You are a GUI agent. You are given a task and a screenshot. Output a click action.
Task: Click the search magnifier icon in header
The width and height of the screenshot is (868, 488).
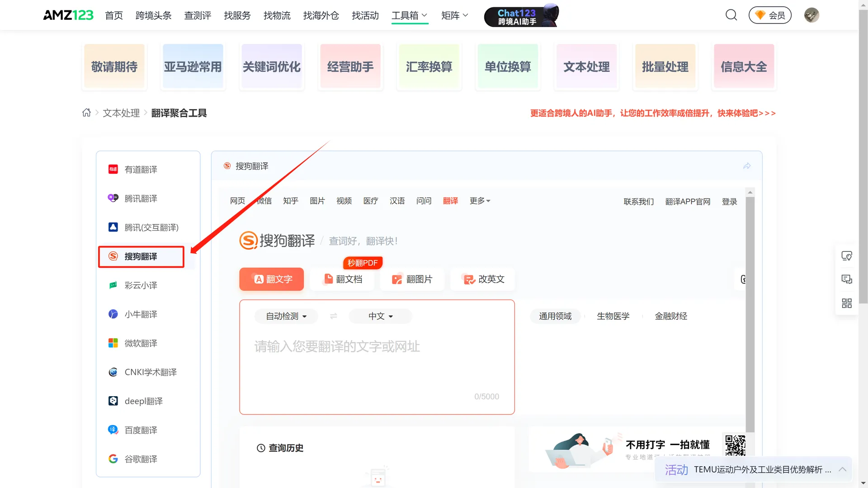731,15
